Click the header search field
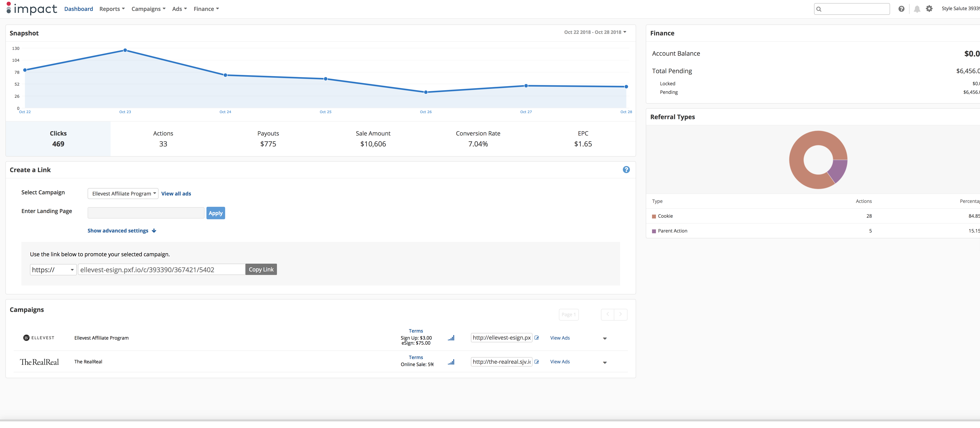The height and width of the screenshot is (428, 980). pos(851,9)
